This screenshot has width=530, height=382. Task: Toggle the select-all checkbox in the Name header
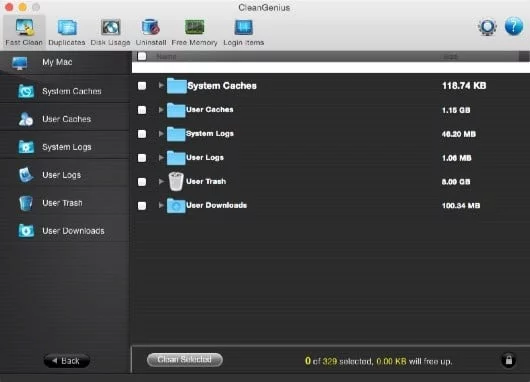[x=142, y=56]
